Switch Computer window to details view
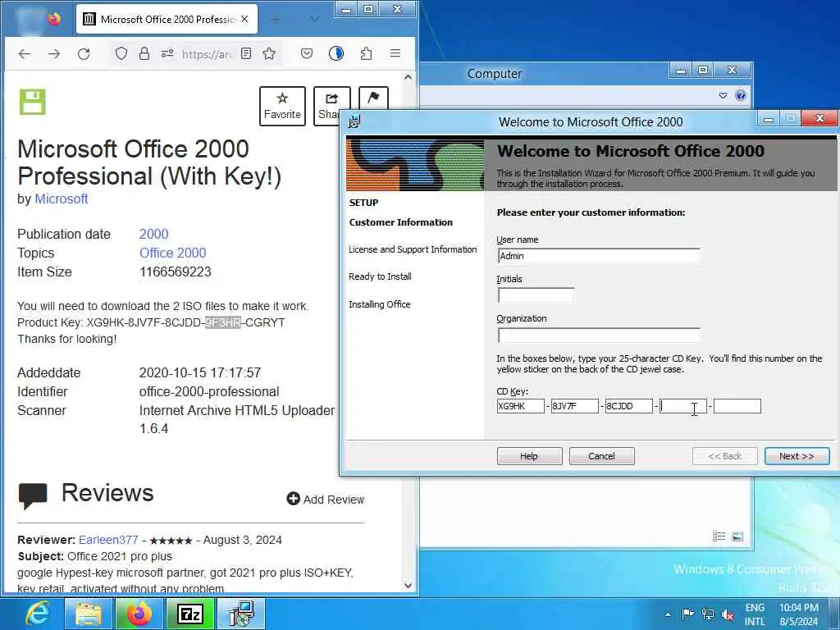 pos(719,536)
